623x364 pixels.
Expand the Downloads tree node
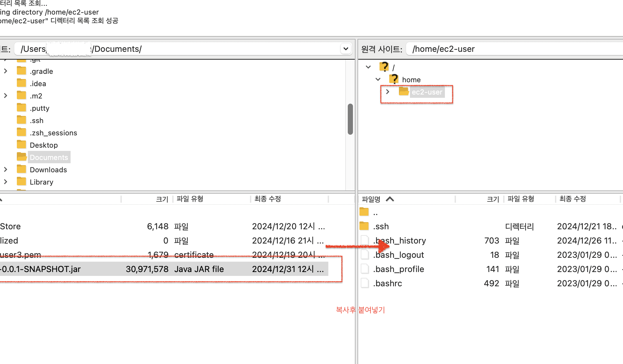pyautogui.click(x=6, y=169)
